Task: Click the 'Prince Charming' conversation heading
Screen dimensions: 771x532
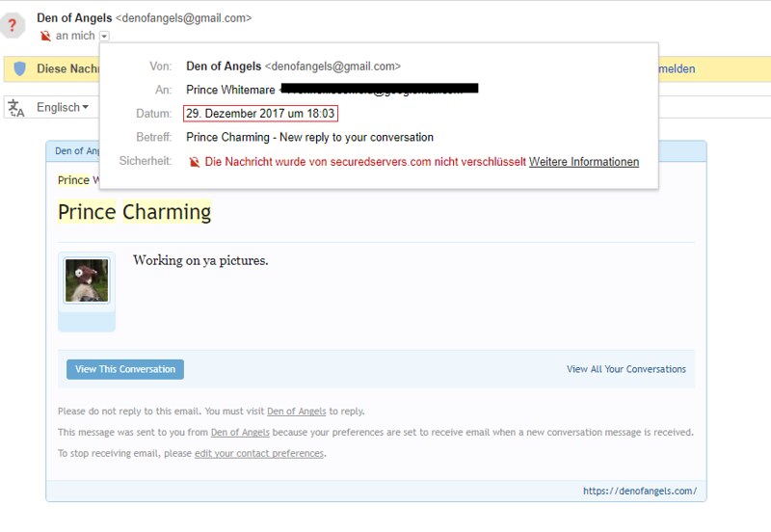Action: point(134,212)
